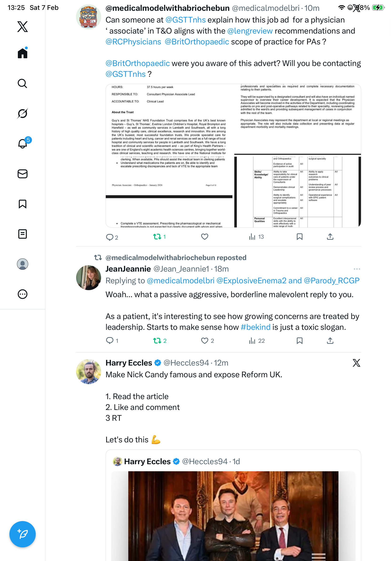This screenshot has width=392, height=561.
Task: Open Lists icon in sidebar
Action: [x=23, y=234]
